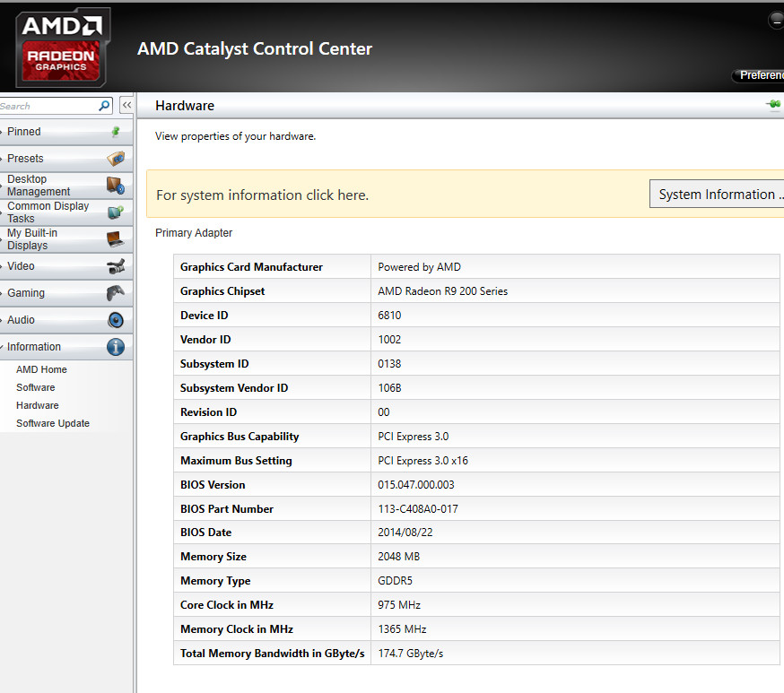This screenshot has height=693, width=784.
Task: Open the Preferences button
Action: (758, 75)
